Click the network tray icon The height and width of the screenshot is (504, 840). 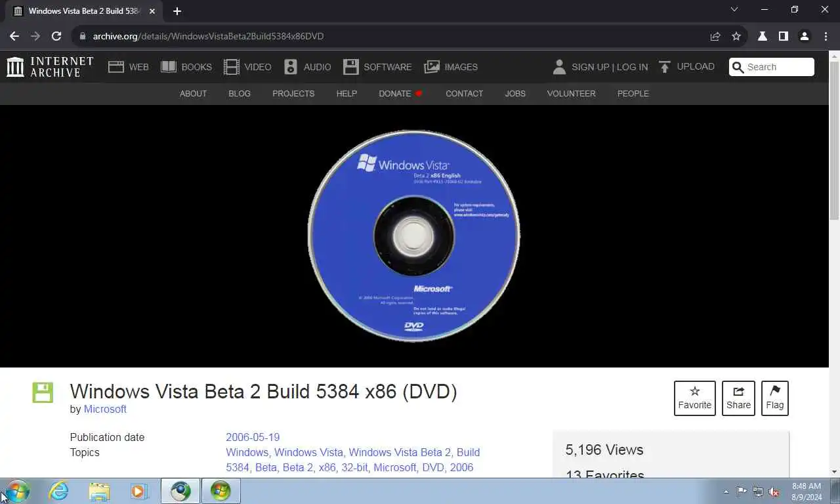758,492
